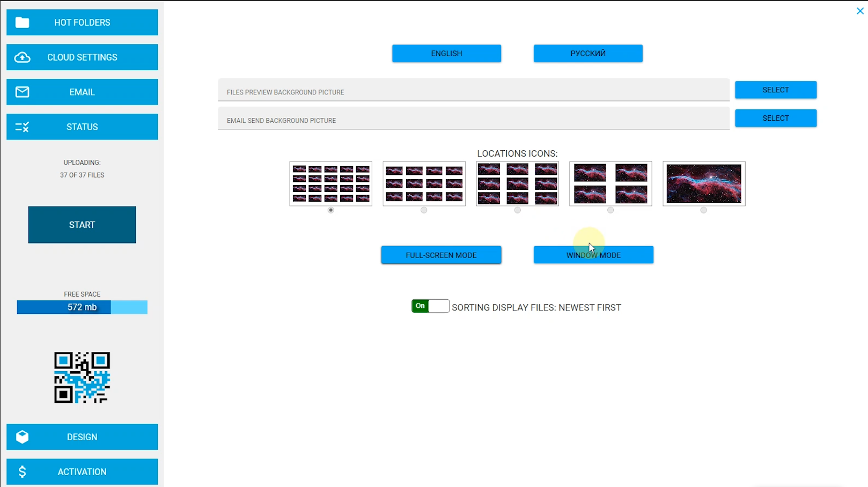Switch language to Русский
Viewport: 868px width, 487px height.
click(587, 54)
